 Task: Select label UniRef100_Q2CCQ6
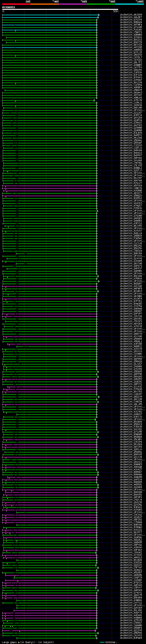click(131, 286)
